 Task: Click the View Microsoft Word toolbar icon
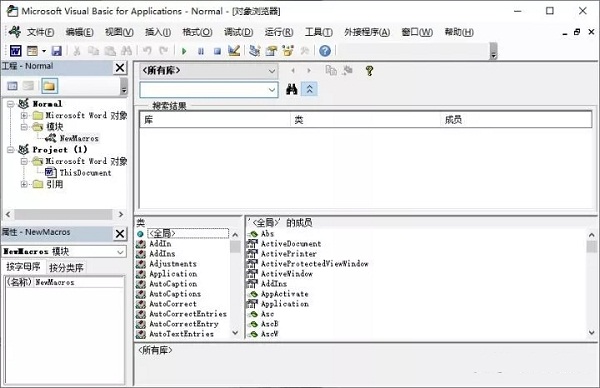[x=16, y=51]
